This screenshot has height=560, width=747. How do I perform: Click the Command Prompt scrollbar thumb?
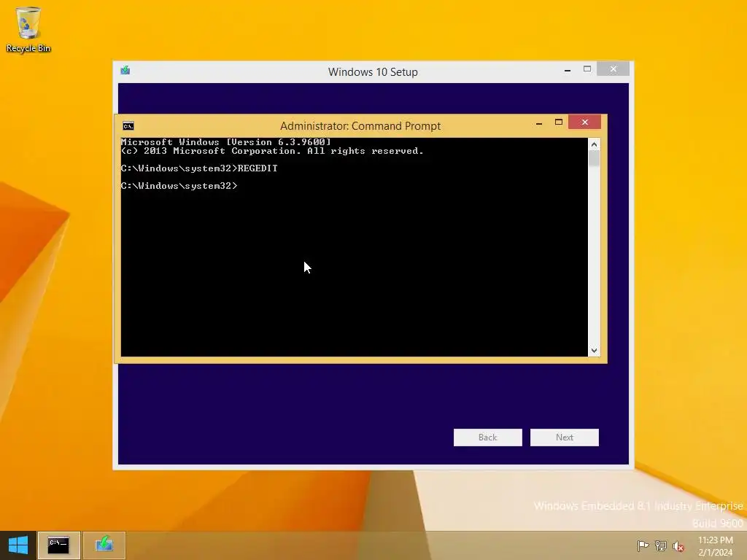pos(594,158)
